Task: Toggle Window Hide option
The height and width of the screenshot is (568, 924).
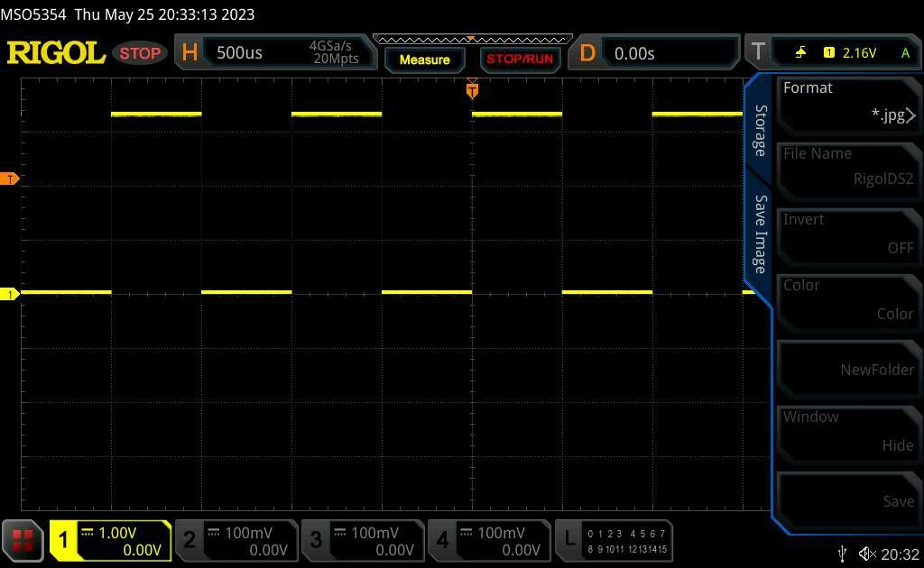Action: (x=849, y=435)
